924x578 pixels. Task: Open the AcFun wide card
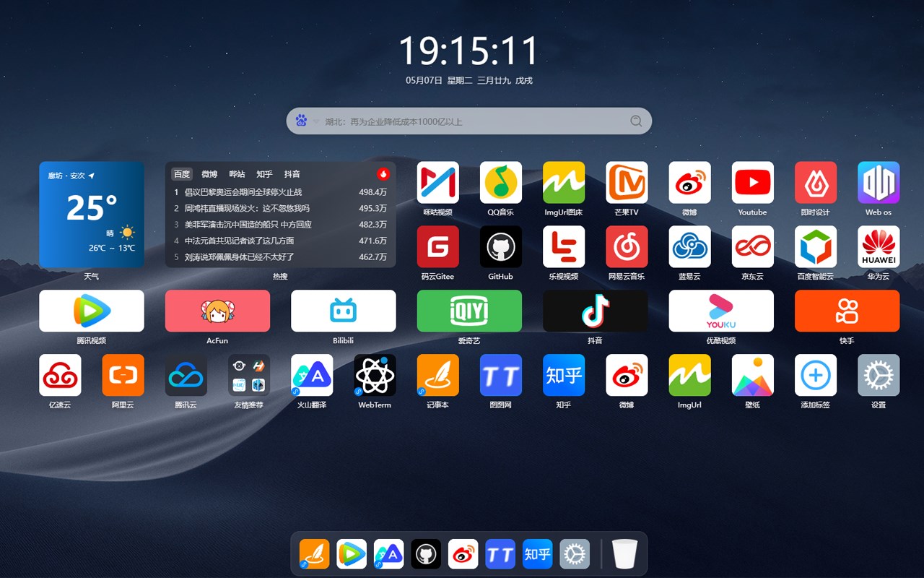coord(217,311)
